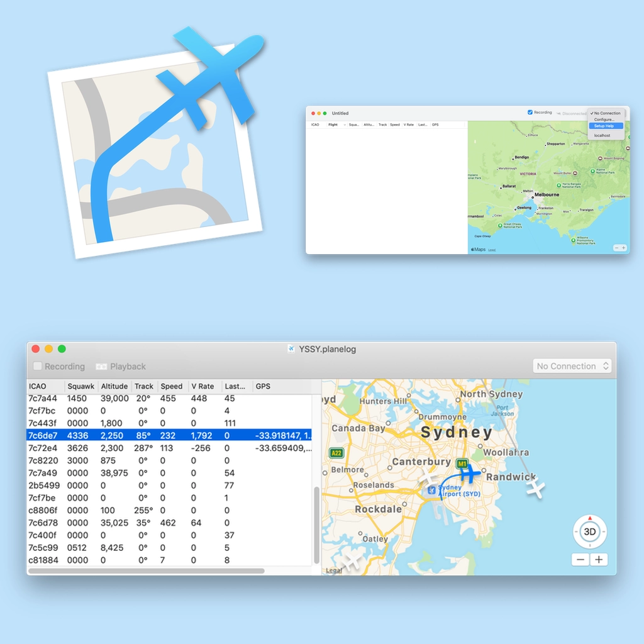The height and width of the screenshot is (644, 644).
Task: Zoom in the Sydney map with plus
Action: coord(599,559)
